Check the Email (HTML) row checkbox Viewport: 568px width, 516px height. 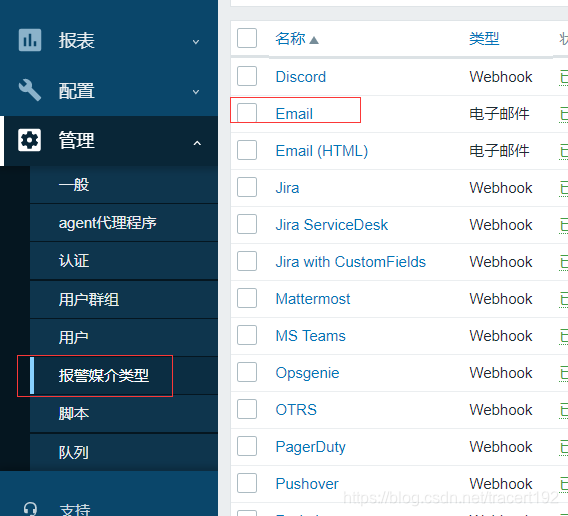tap(247, 150)
